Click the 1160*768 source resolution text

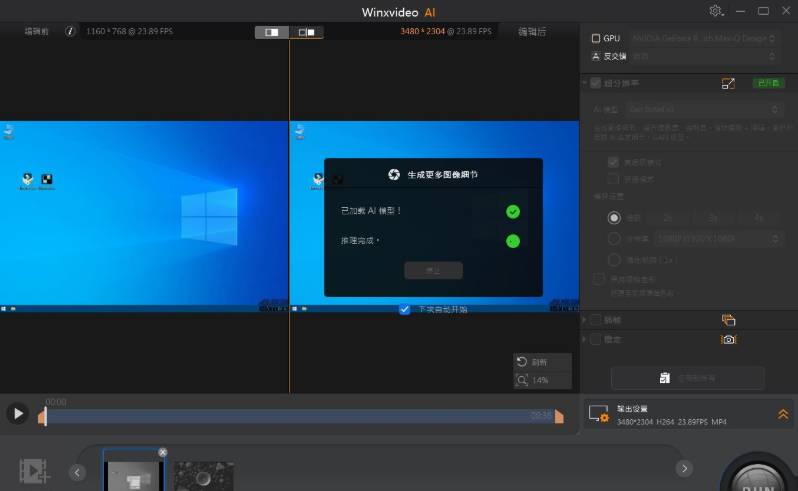pyautogui.click(x=106, y=32)
